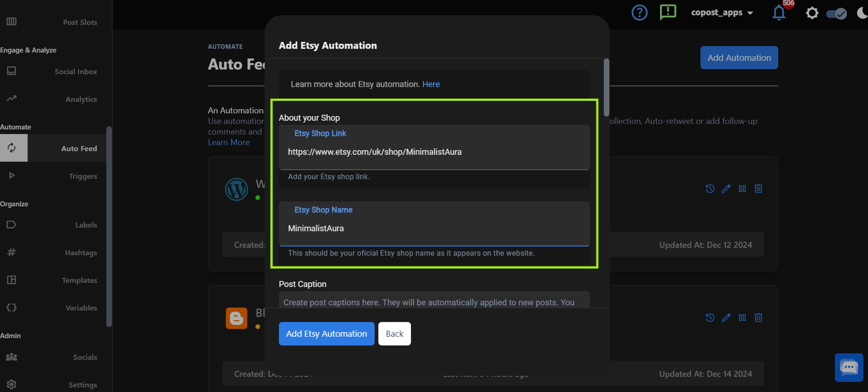Delete the WordPress automation

coord(758,188)
